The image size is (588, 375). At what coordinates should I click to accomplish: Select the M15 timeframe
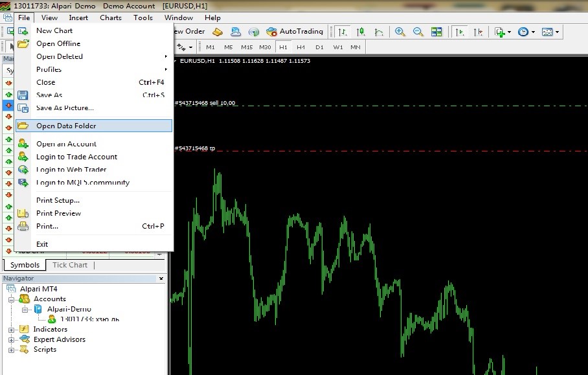pyautogui.click(x=247, y=47)
